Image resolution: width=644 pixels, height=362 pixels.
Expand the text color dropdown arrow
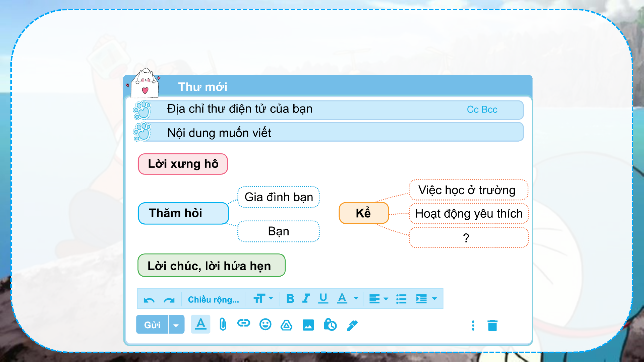point(356,298)
